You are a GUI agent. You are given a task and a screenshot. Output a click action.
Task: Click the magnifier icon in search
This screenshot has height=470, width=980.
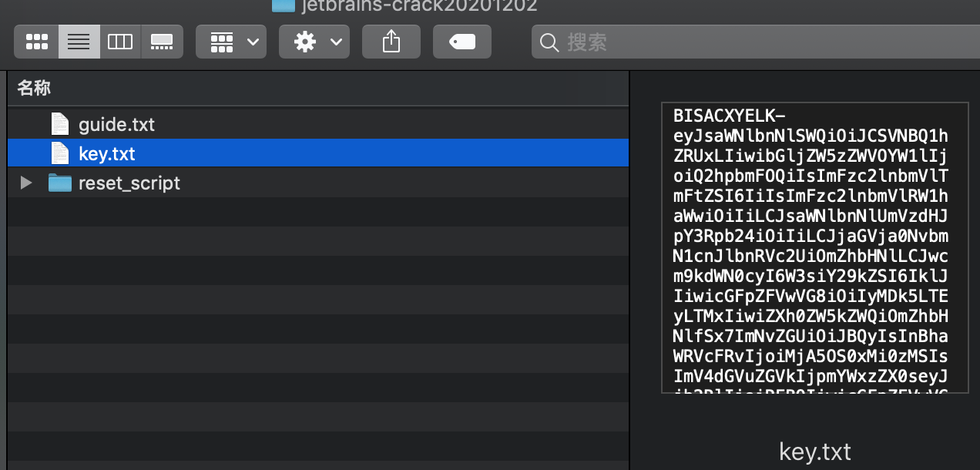click(x=549, y=42)
